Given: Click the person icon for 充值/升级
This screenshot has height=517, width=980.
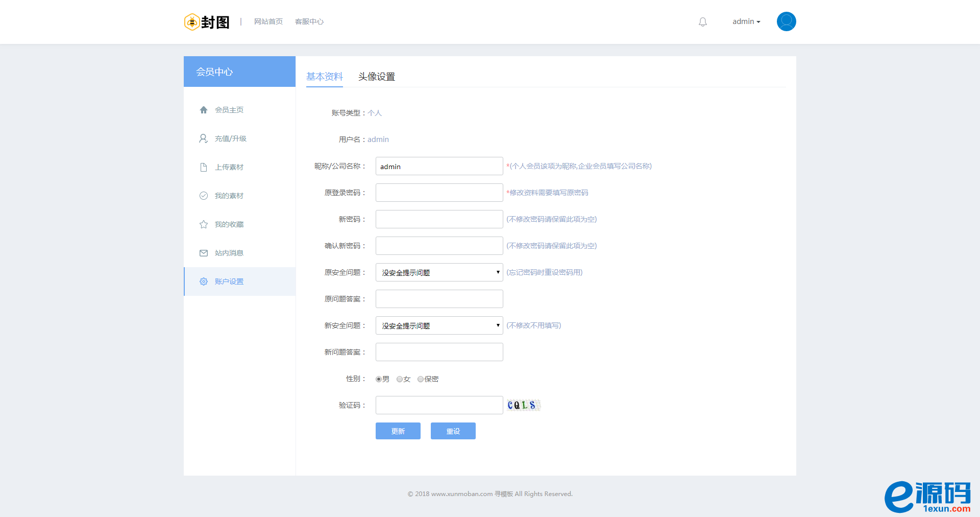Looking at the screenshot, I should point(203,138).
